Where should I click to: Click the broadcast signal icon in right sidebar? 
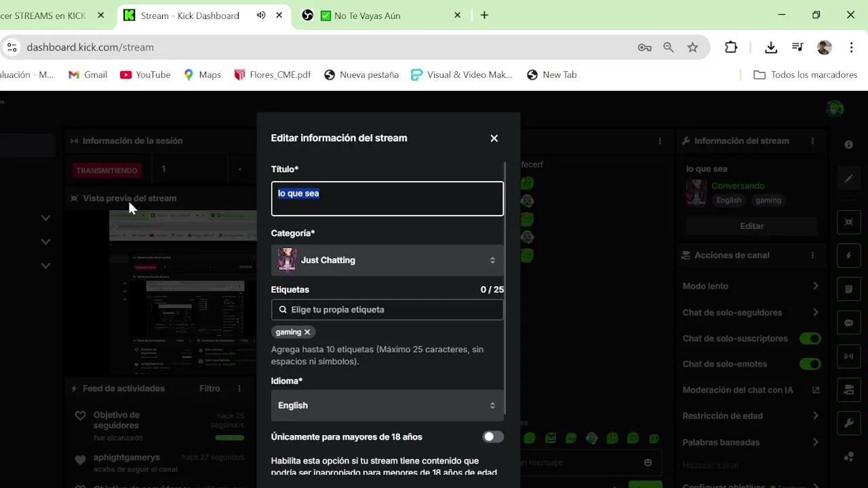(848, 356)
